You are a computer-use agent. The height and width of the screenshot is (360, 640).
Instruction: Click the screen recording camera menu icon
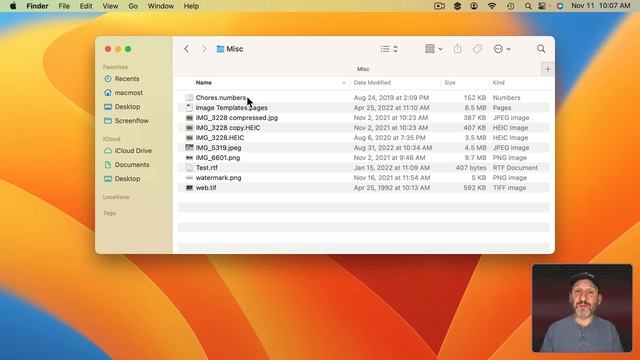(x=439, y=6)
